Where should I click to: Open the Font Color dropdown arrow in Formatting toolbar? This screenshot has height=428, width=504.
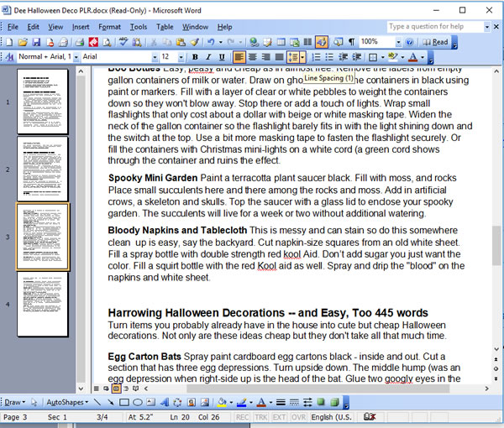pyautogui.click(x=423, y=57)
